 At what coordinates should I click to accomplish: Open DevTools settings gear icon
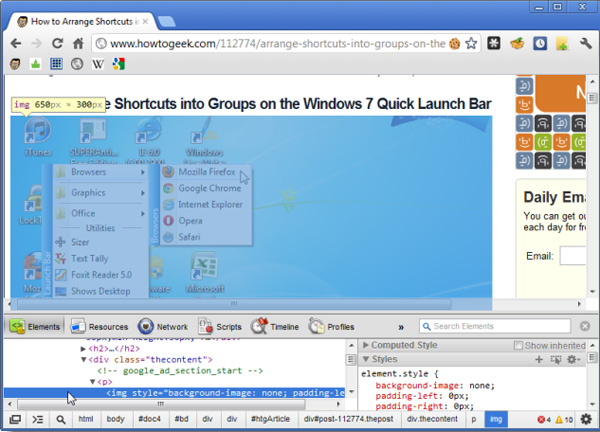coord(586,420)
